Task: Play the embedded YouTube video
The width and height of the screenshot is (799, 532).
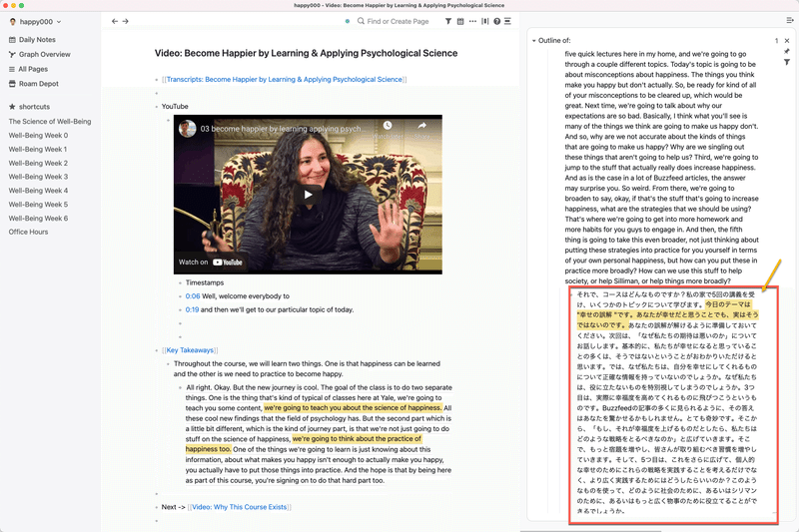Action: click(308, 195)
